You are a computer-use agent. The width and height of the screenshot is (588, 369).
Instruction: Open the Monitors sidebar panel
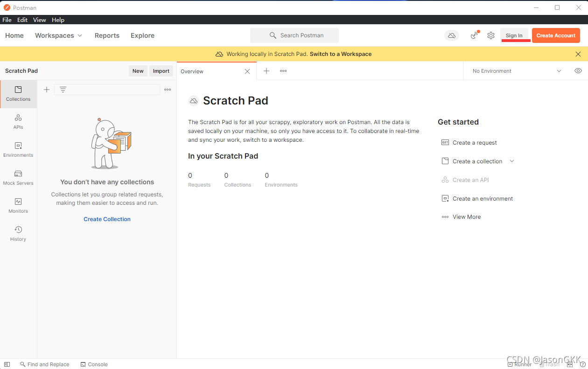coord(18,206)
